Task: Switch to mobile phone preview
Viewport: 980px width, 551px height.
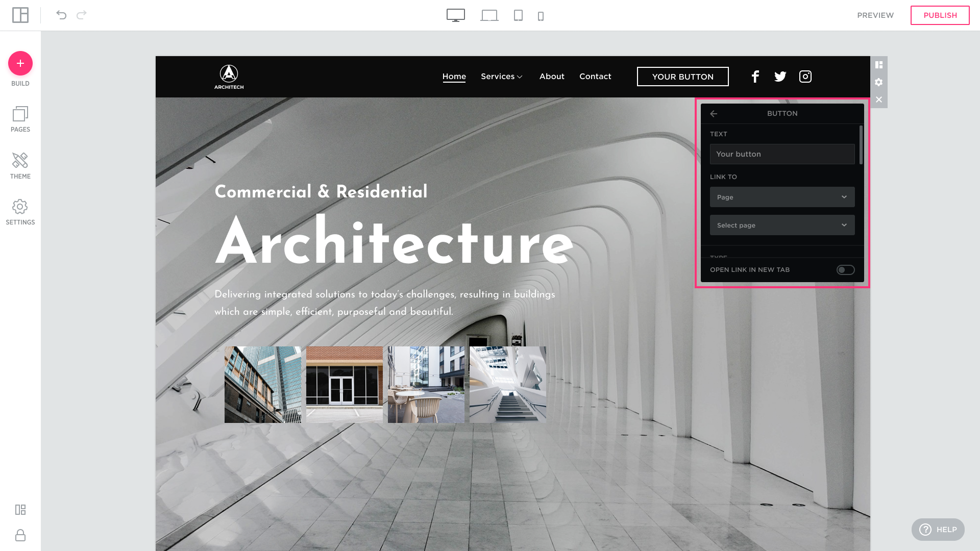Action: pyautogui.click(x=541, y=16)
